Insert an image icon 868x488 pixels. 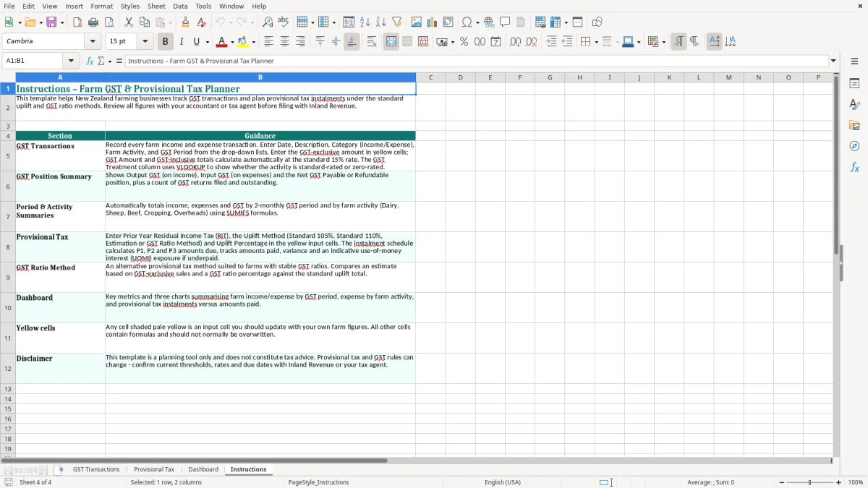[417, 22]
